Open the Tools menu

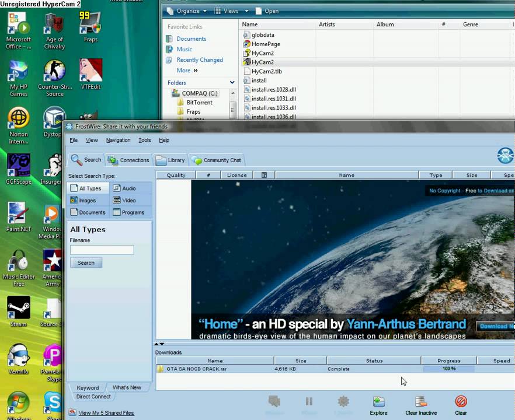[x=145, y=140]
